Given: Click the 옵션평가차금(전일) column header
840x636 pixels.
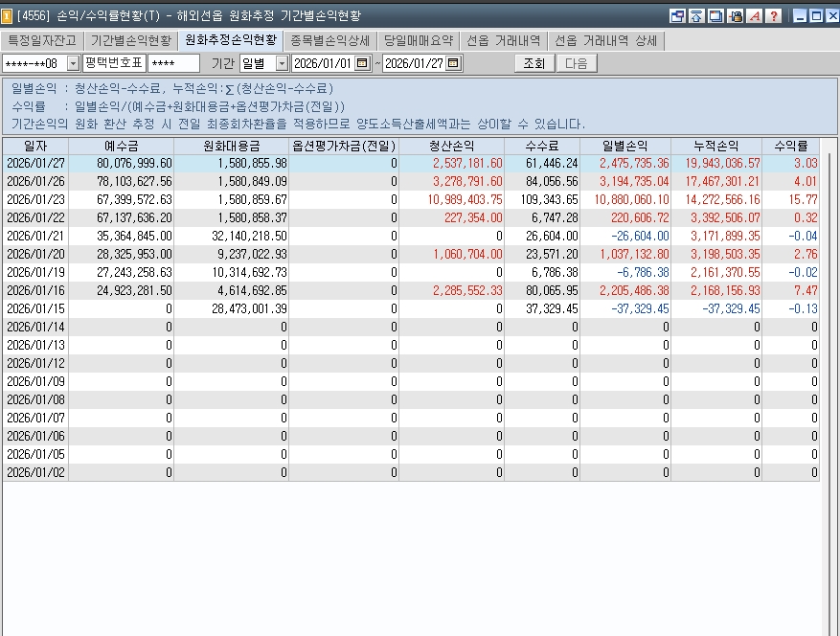Looking at the screenshot, I should point(344,146).
